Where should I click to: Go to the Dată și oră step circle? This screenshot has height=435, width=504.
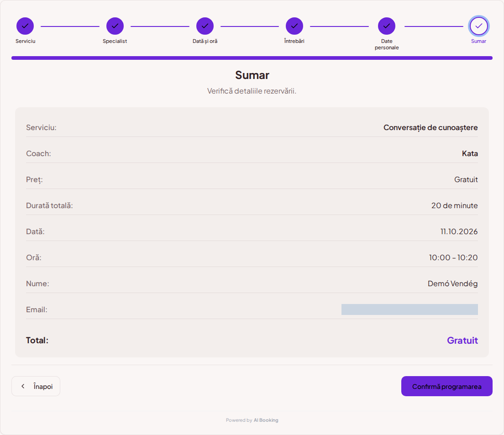pos(205,26)
